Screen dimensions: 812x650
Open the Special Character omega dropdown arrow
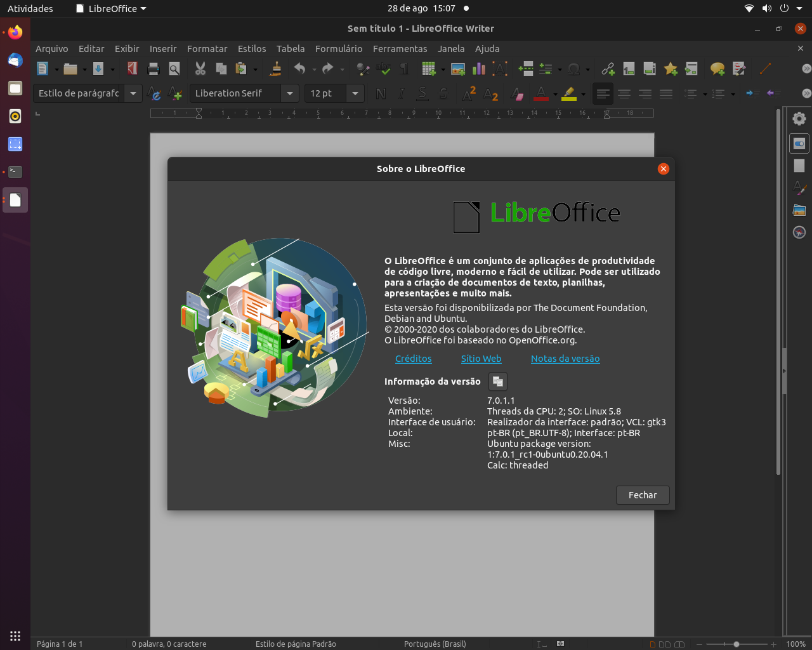tap(587, 69)
